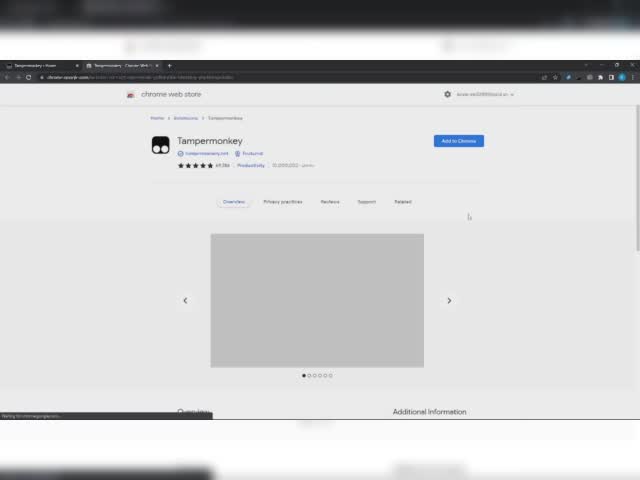
Task: Click the Home breadcrumb link
Action: point(157,118)
